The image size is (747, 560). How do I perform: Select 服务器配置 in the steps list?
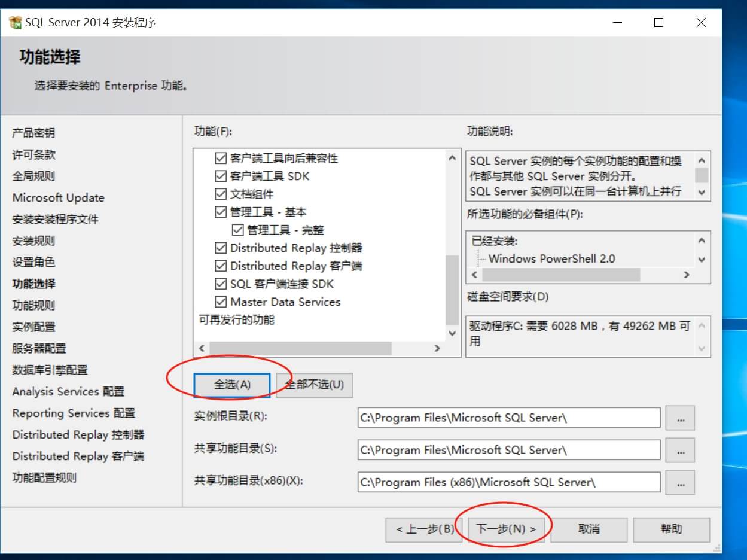click(x=39, y=348)
